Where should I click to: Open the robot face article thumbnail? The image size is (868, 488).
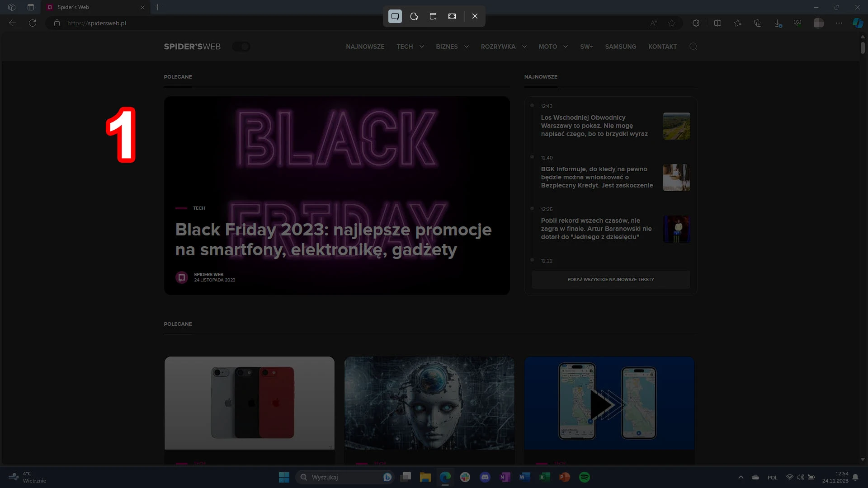429,403
